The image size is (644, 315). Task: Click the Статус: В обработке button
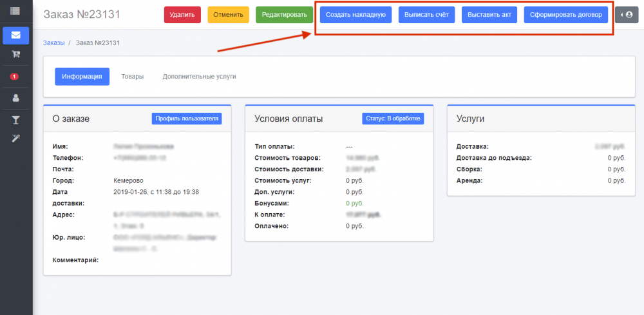pos(393,119)
